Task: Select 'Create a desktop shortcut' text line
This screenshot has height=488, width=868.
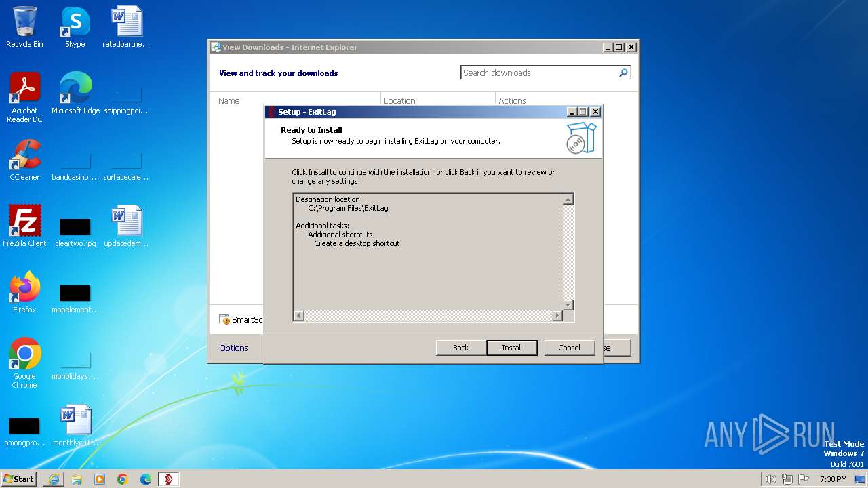Action: tap(357, 243)
